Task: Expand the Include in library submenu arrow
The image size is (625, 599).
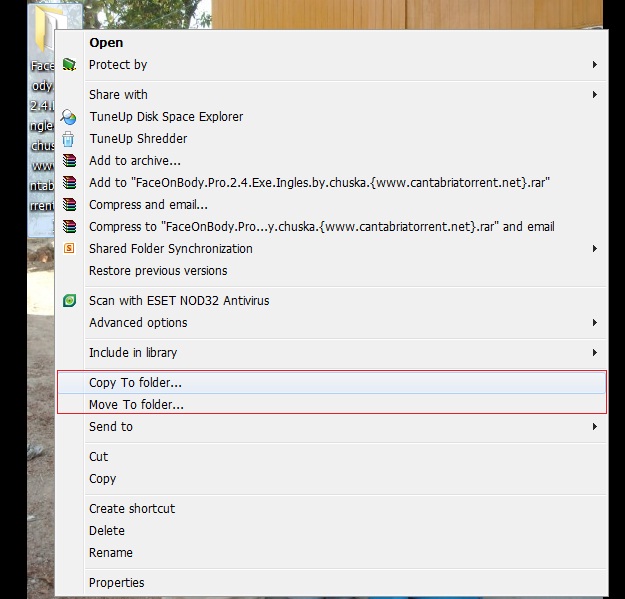Action: 595,353
